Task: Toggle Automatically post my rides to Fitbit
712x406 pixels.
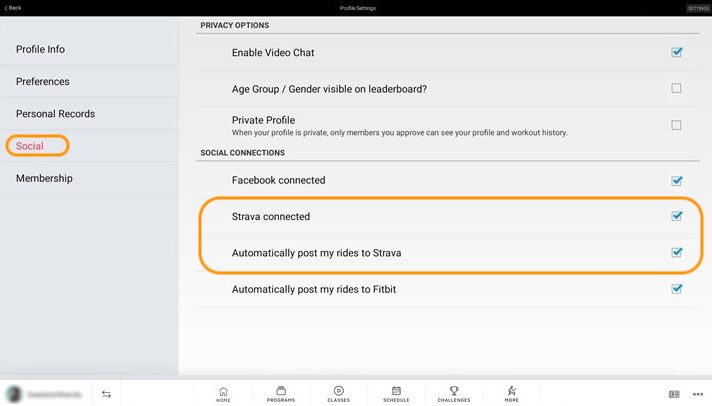Action: tap(677, 289)
